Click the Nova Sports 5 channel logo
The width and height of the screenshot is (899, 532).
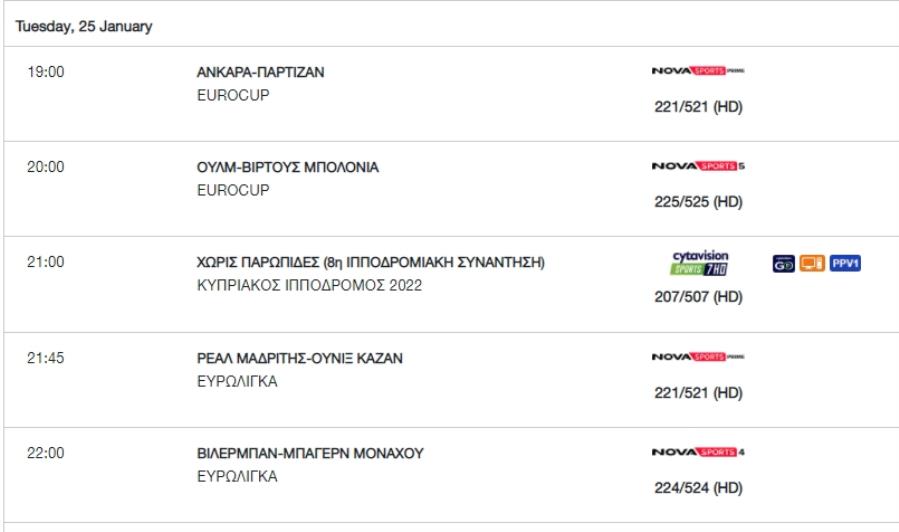pos(698,166)
